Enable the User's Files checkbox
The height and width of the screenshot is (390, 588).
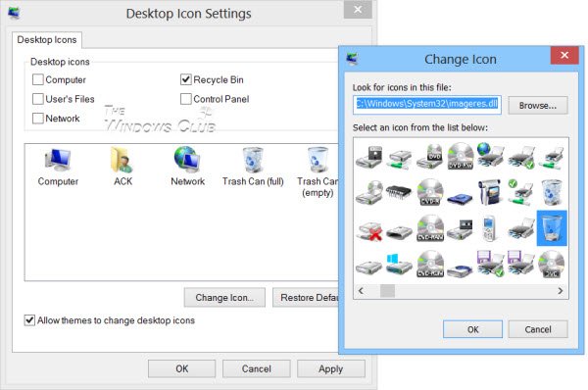(x=38, y=99)
